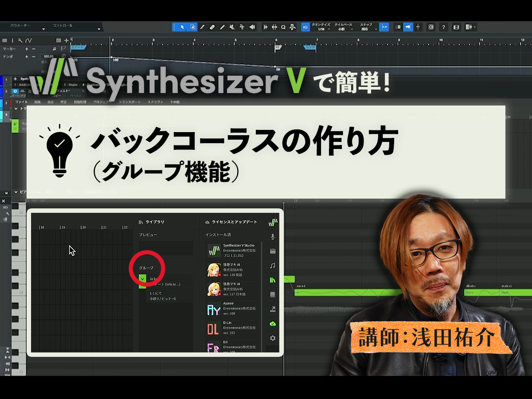Open the music note sidebar panel icon
The height and width of the screenshot is (399, 532).
tap(273, 266)
